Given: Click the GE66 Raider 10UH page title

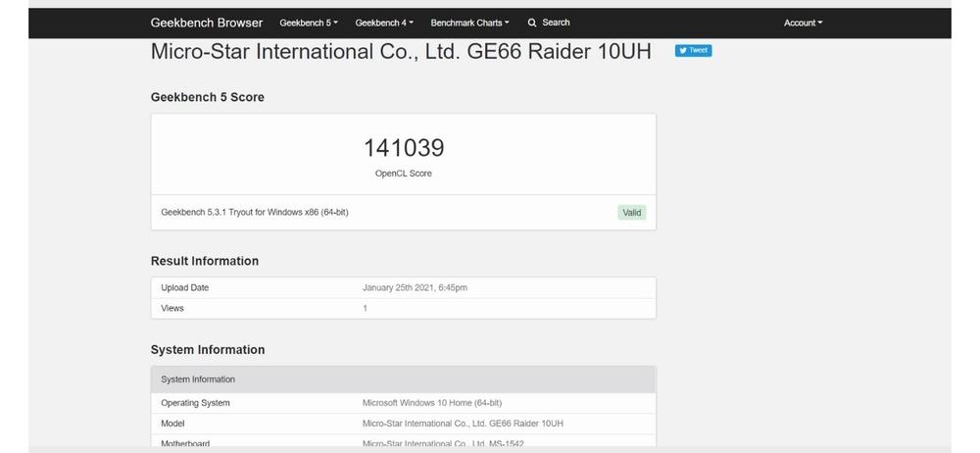Looking at the screenshot, I should 400,52.
